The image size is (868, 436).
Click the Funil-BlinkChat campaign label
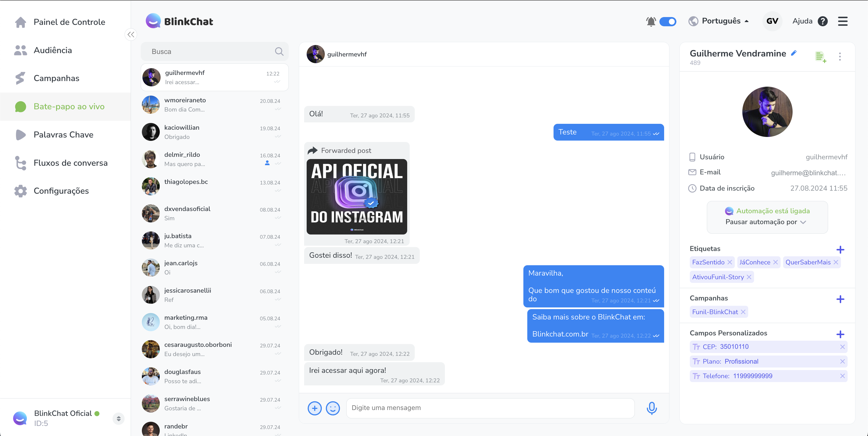click(715, 312)
